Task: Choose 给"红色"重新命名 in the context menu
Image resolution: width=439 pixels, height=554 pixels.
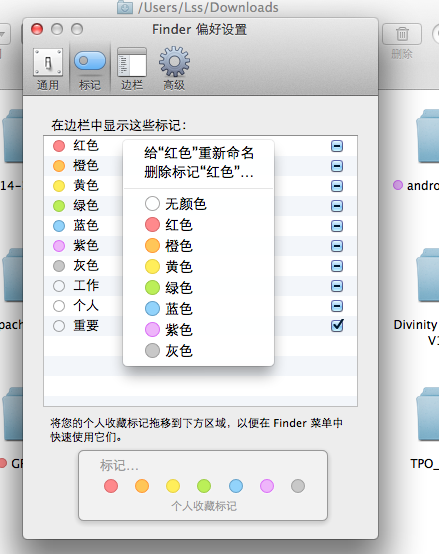Action: 199,153
